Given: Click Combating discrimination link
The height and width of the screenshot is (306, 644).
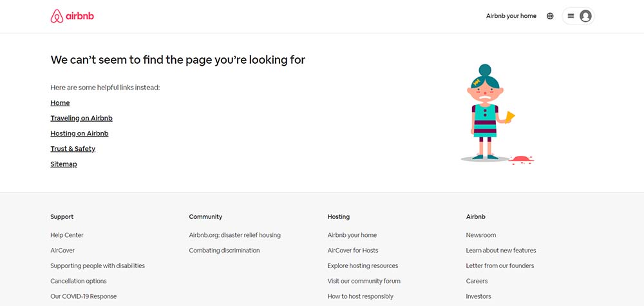Looking at the screenshot, I should [x=224, y=250].
